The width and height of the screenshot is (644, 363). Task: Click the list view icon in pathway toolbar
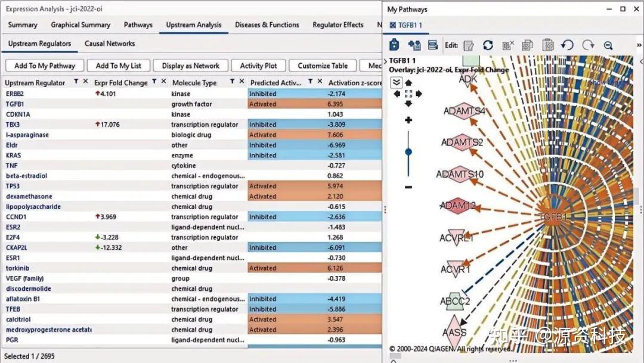click(x=432, y=45)
